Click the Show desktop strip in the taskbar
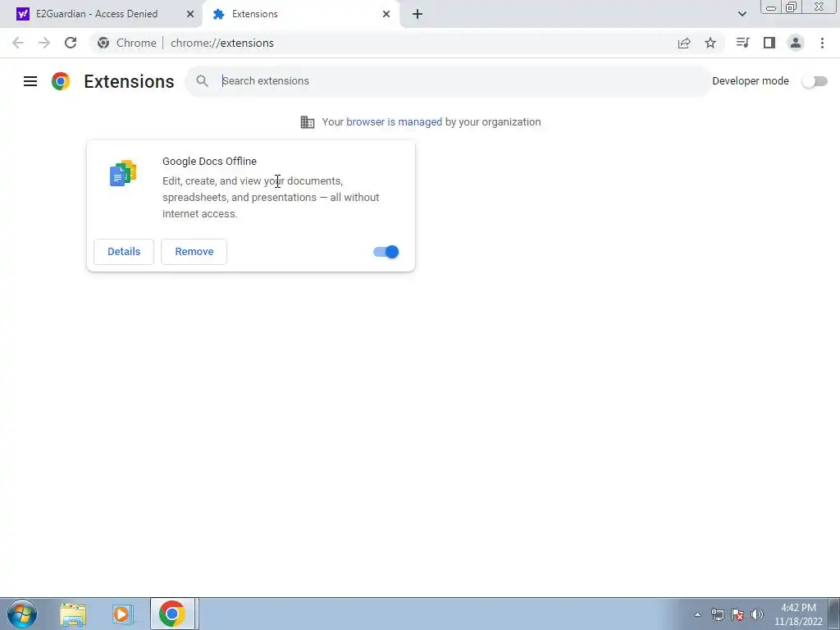Screen dimensions: 840x630 (x=834, y=614)
